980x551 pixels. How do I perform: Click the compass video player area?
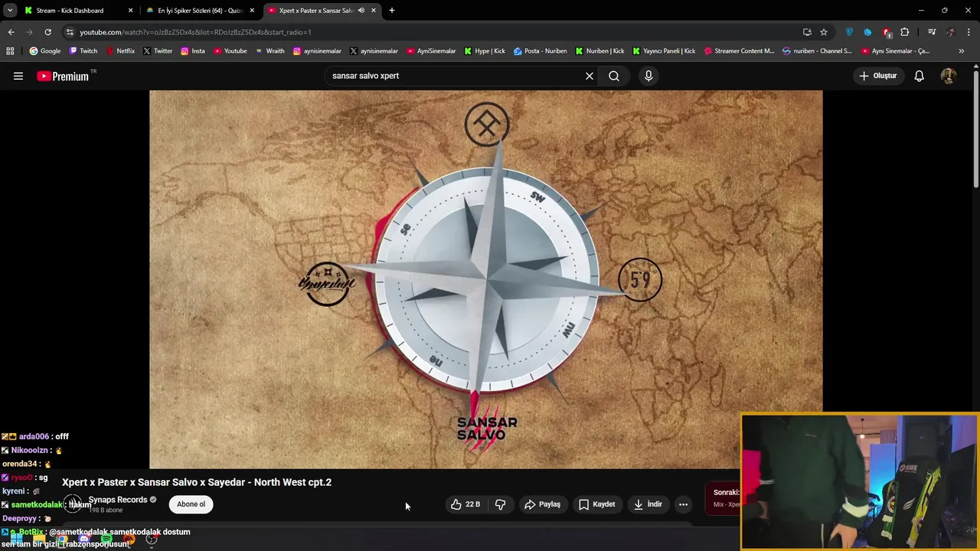[x=486, y=279]
